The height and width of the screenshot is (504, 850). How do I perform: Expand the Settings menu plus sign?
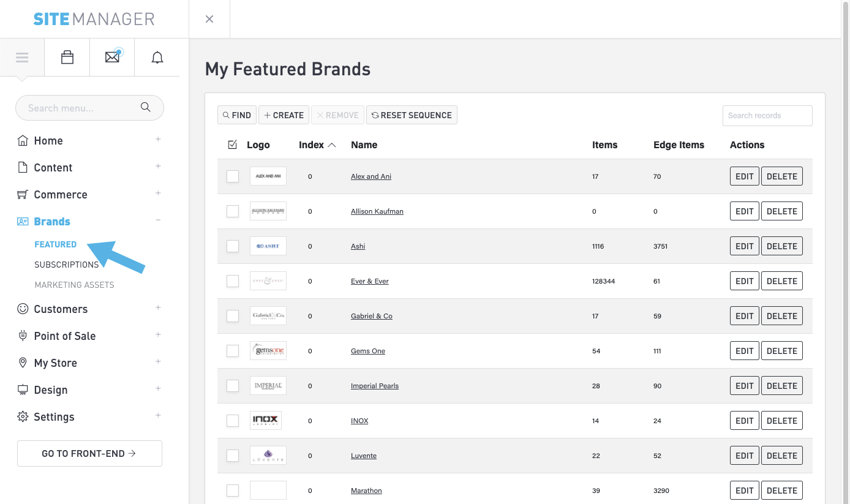click(x=158, y=416)
